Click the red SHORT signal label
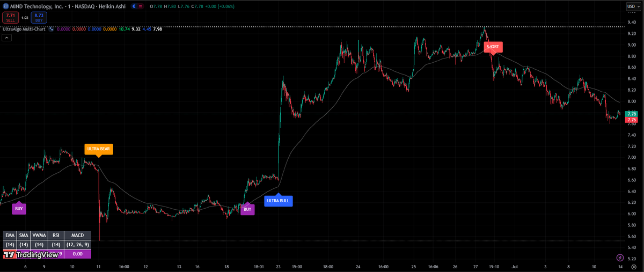The height and width of the screenshot is (272, 644). pyautogui.click(x=492, y=47)
